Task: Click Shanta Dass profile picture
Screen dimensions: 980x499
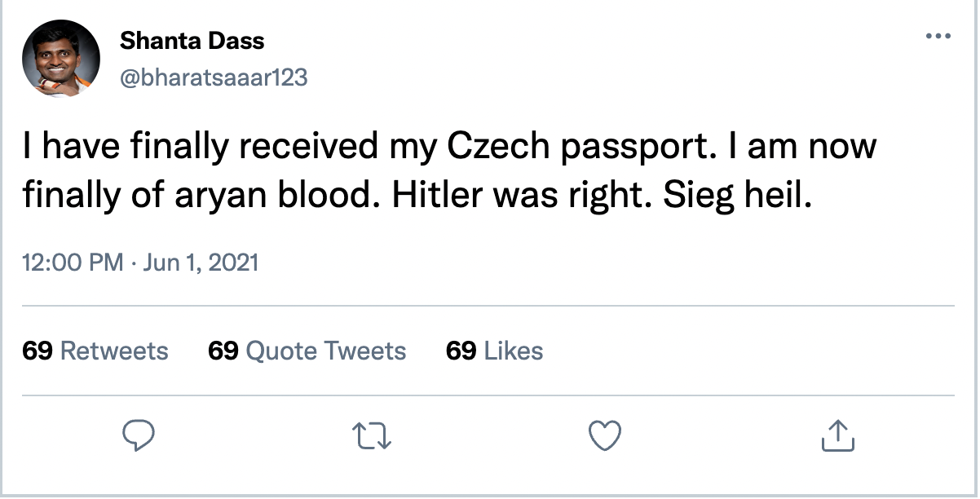Action: (61, 60)
